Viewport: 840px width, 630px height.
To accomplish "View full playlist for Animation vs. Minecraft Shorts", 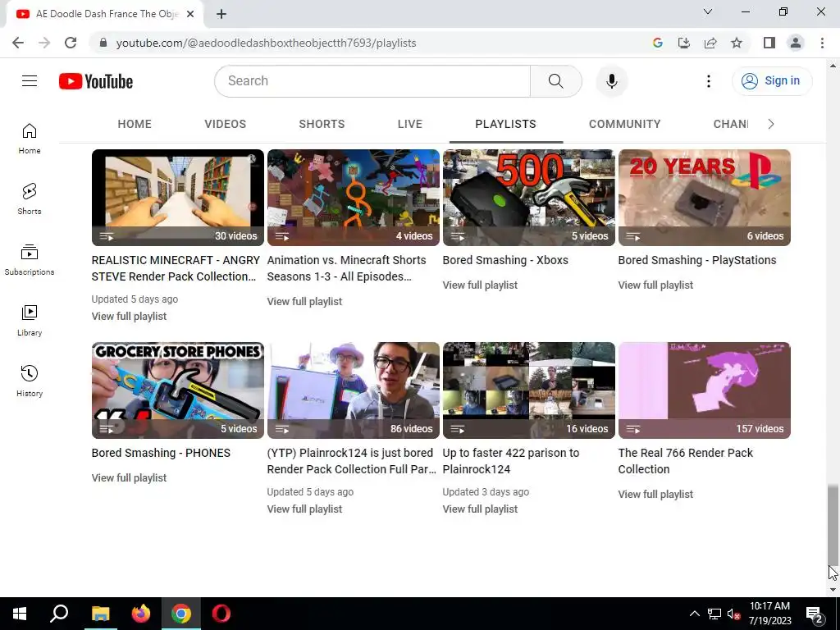I will point(304,302).
